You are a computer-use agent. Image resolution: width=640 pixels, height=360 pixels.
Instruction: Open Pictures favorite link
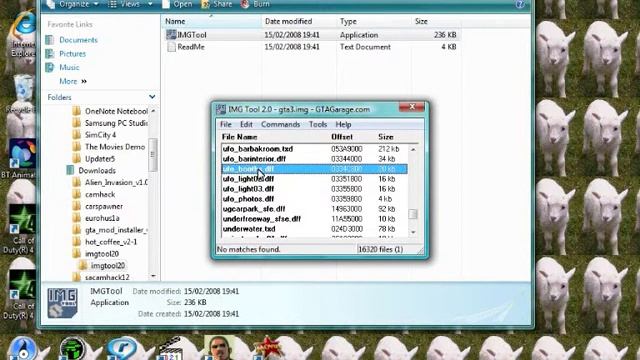[x=72, y=54]
